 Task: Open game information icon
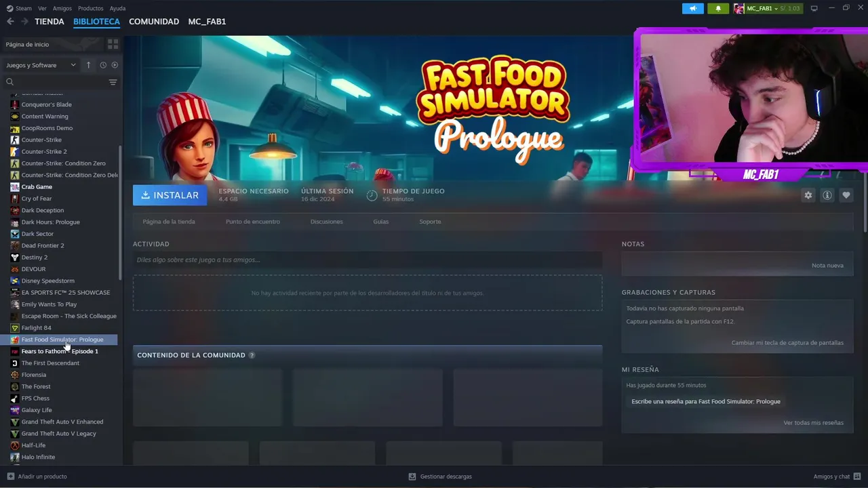pos(827,195)
